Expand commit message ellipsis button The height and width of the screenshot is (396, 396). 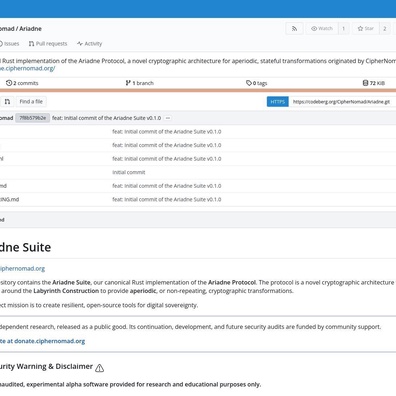168,118
